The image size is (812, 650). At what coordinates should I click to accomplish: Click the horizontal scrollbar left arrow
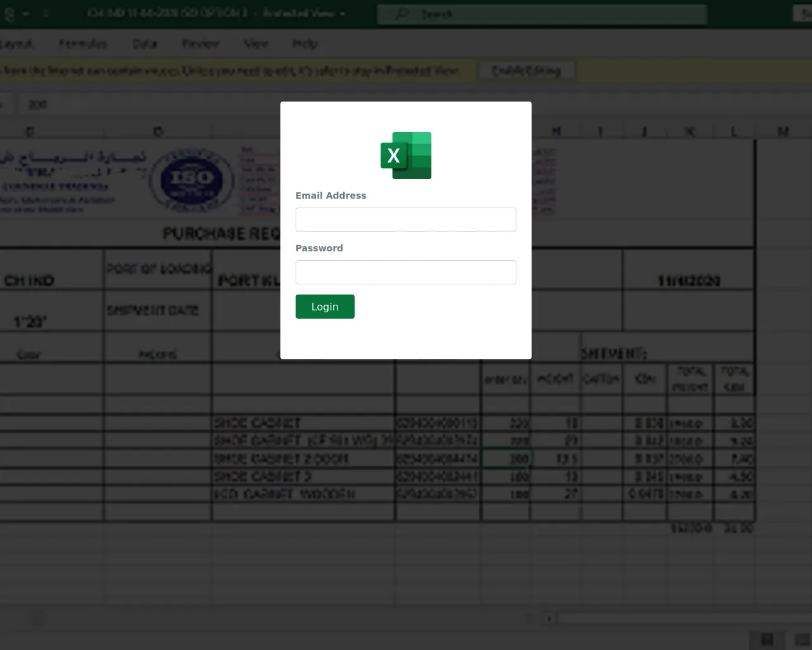[549, 618]
